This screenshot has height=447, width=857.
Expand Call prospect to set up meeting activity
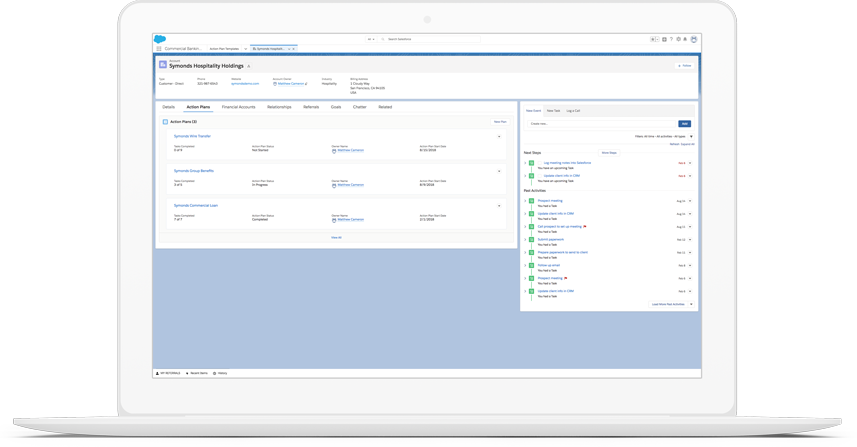(x=525, y=226)
